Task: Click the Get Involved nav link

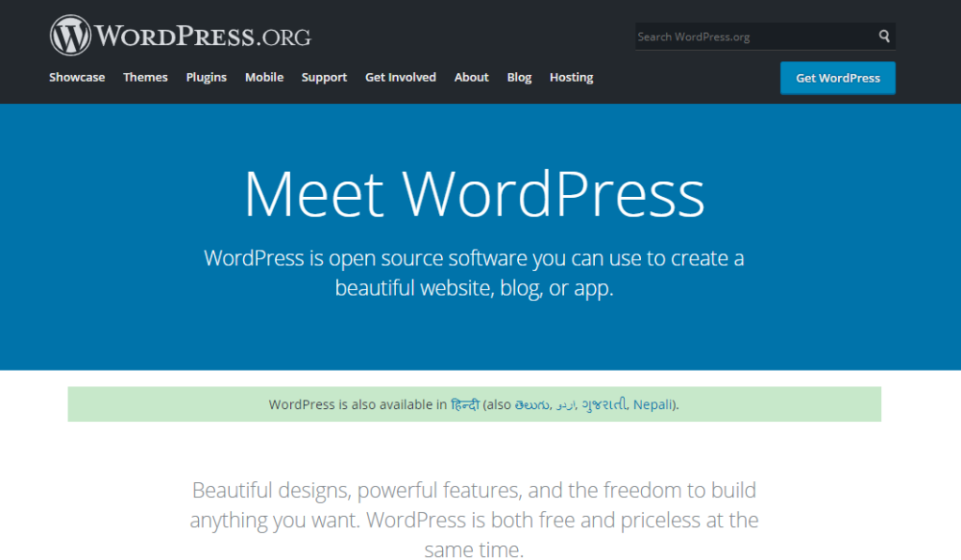Action: click(x=401, y=77)
